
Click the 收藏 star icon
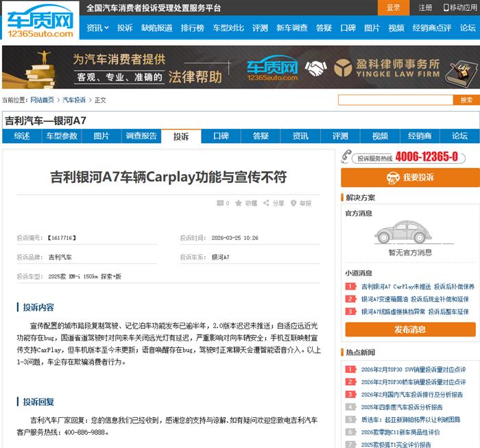[239, 203]
